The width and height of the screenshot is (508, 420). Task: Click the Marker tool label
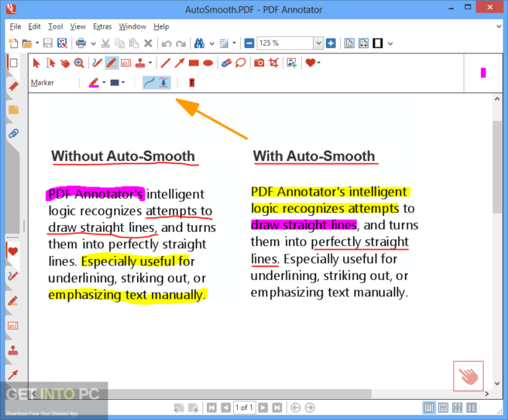coord(42,83)
